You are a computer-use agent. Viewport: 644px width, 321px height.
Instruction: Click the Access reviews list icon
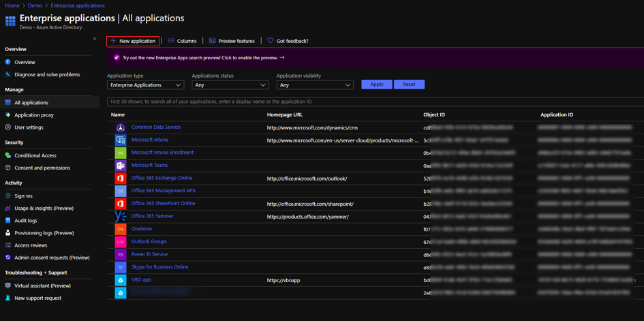point(7,245)
